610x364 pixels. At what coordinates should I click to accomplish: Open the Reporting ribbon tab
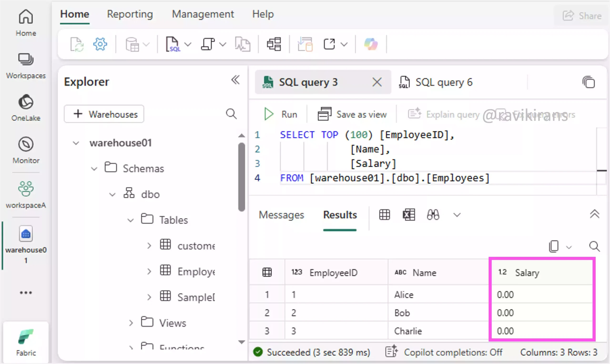point(130,14)
